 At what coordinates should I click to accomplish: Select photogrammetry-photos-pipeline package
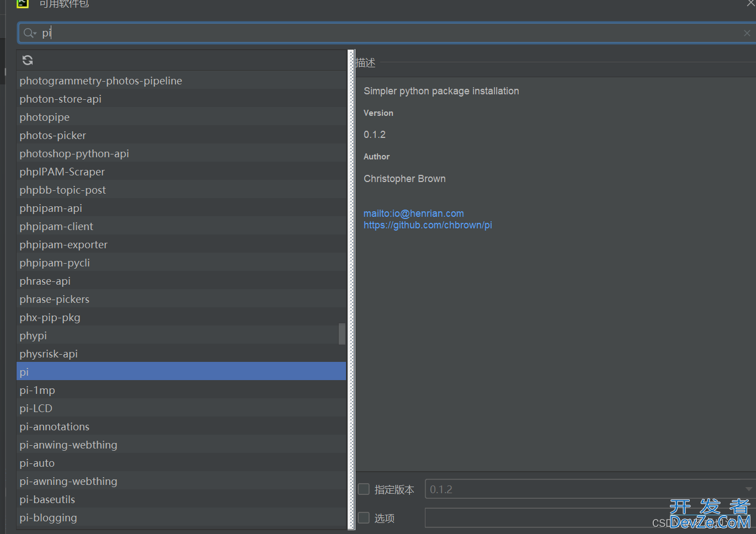pos(181,81)
